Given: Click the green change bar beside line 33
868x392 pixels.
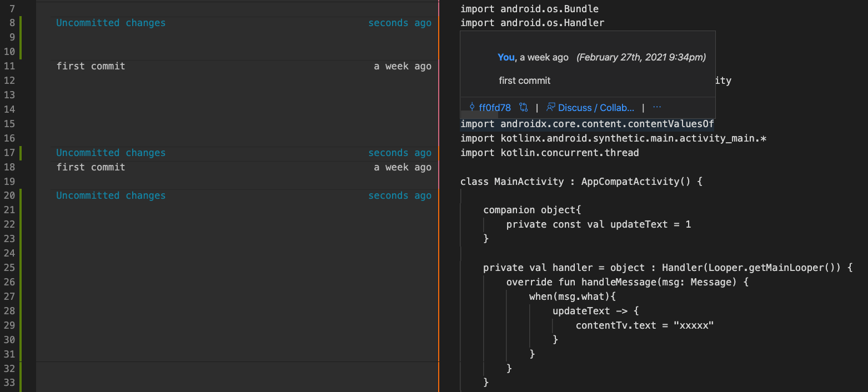Looking at the screenshot, I should [x=20, y=382].
